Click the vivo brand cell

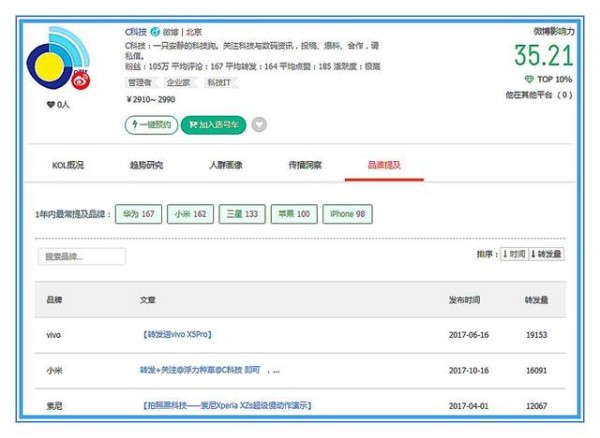point(54,335)
